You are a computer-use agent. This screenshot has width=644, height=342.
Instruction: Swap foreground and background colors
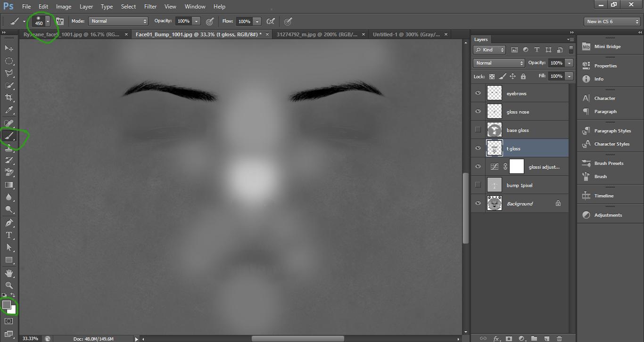13,295
